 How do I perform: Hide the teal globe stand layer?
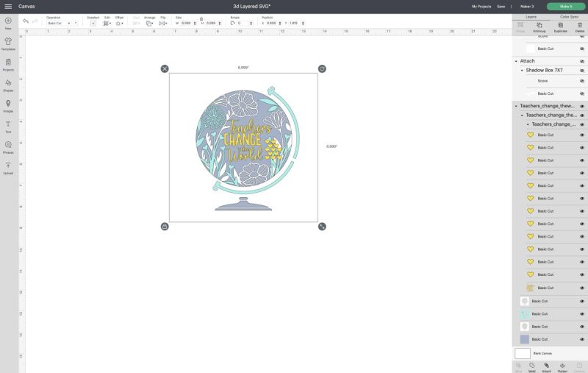[582, 313]
